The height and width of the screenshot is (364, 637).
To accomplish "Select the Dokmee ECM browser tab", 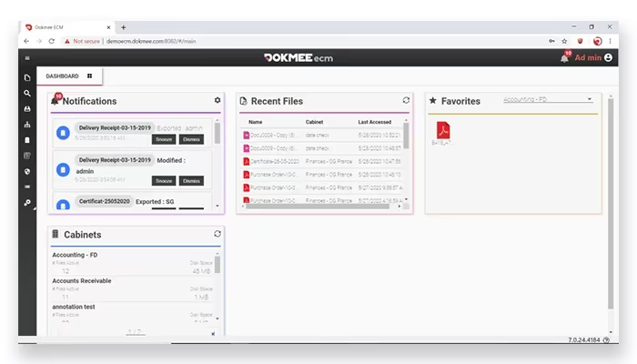I will [67, 27].
